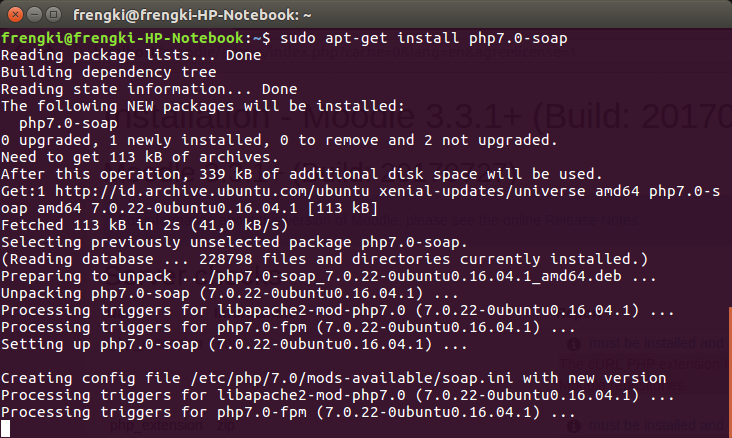
Task: Close the terminal window
Action: click(x=14, y=14)
